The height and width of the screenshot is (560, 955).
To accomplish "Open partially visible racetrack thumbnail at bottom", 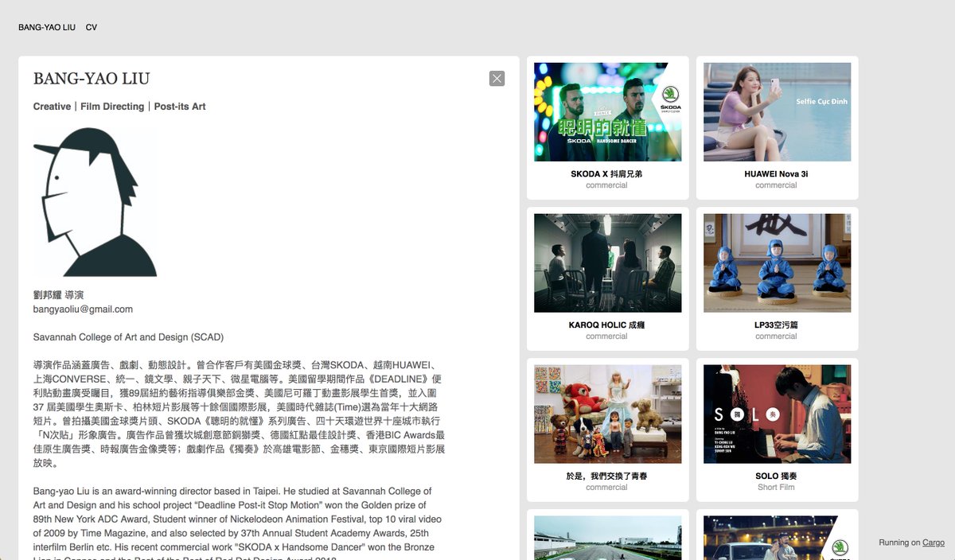I will pos(607,538).
